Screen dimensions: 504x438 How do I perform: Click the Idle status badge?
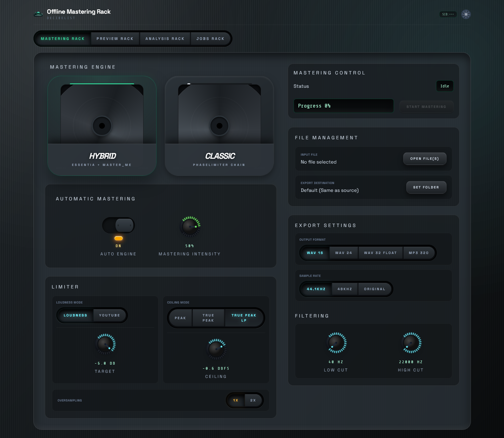pyautogui.click(x=445, y=86)
